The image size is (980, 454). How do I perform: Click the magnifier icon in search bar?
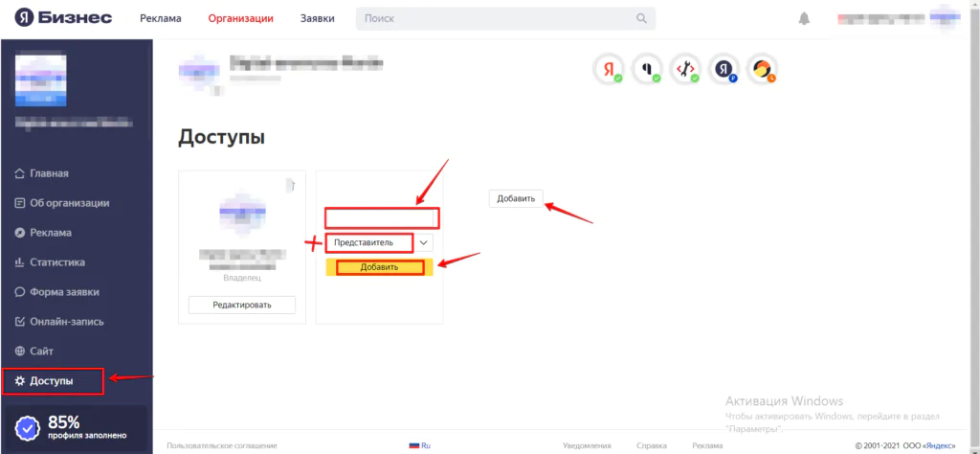[641, 18]
